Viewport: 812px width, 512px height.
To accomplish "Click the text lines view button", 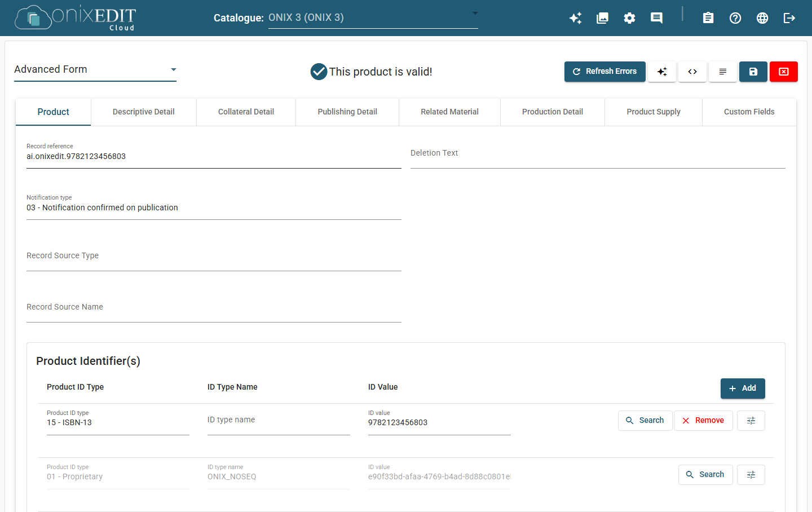I will coord(723,72).
